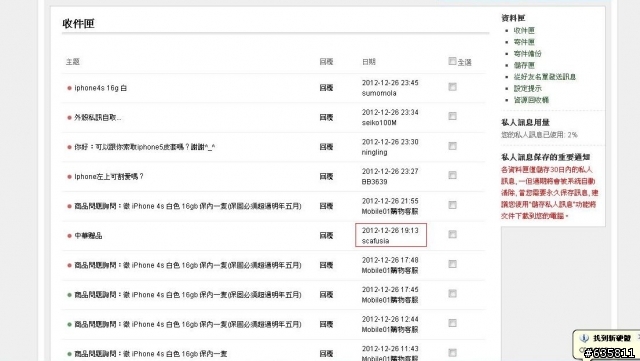Check the box for the seiko100M message
The image size is (640, 361).
click(x=452, y=116)
